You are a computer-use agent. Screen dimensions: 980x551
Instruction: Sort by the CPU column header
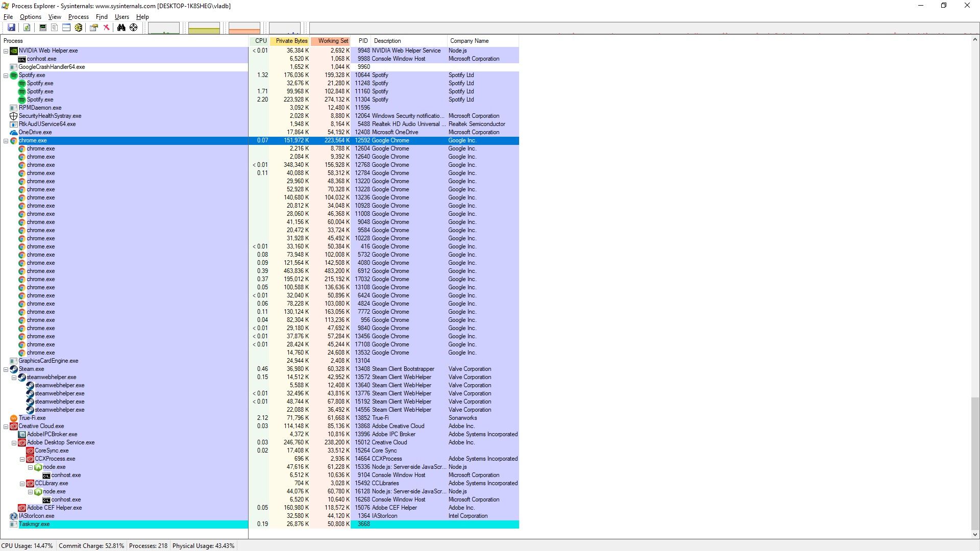(259, 41)
